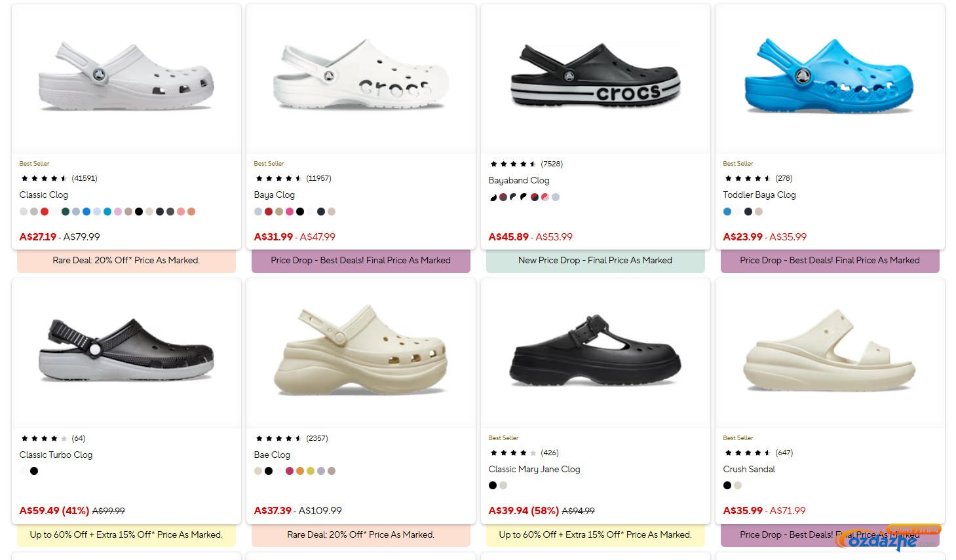
Task: Go to Classic Mary Jane Clog page
Action: click(x=534, y=469)
